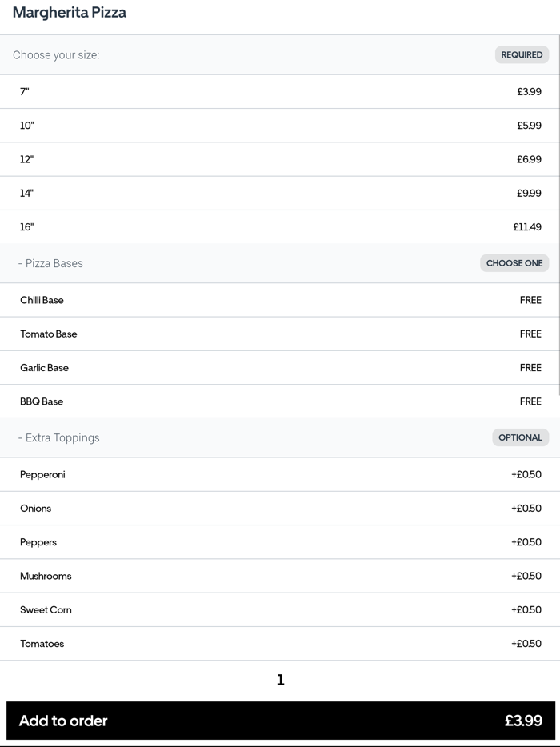
Task: Click the Choose your size header
Action: point(56,55)
